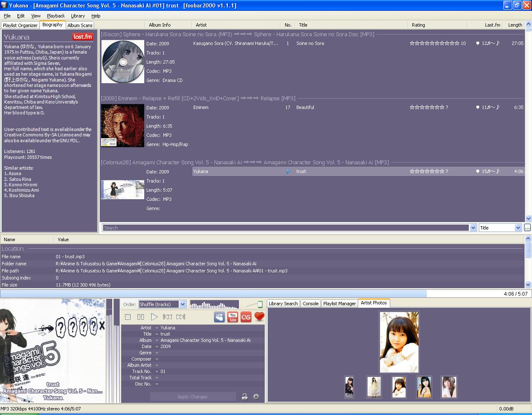Expand the Title field dropdown arrow in tag editor

point(157,334)
